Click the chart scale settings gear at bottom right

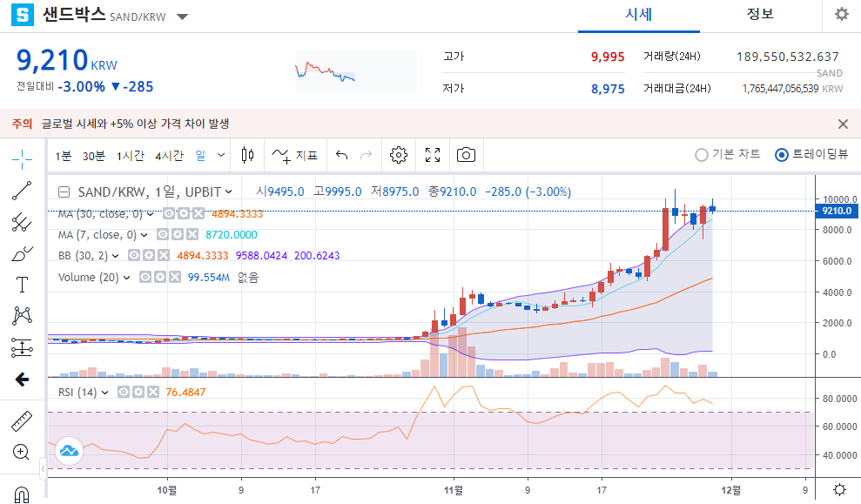(x=839, y=489)
